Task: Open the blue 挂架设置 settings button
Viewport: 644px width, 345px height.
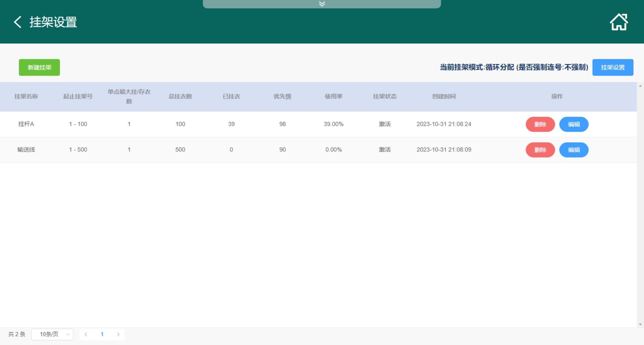Action: click(x=613, y=67)
